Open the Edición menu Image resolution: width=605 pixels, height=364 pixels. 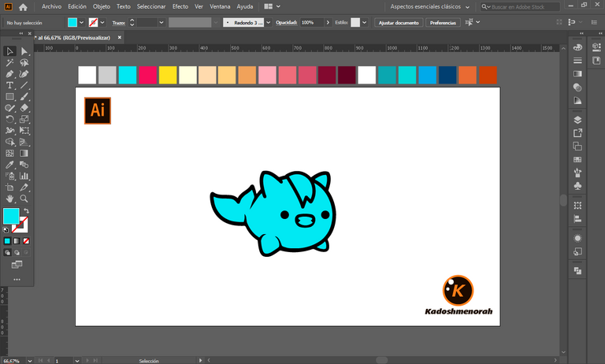click(77, 6)
